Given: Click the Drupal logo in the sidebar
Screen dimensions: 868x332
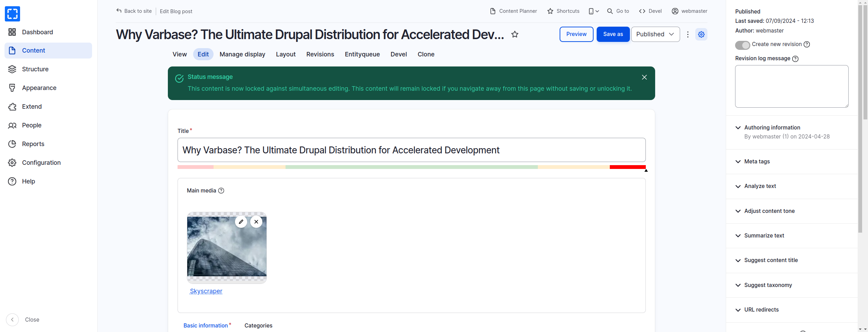Looking at the screenshot, I should click(x=12, y=14).
